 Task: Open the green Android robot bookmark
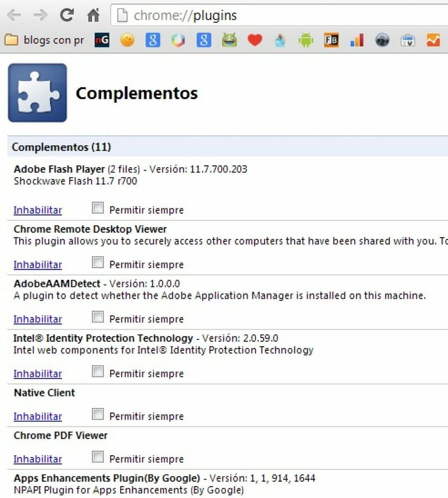click(305, 40)
